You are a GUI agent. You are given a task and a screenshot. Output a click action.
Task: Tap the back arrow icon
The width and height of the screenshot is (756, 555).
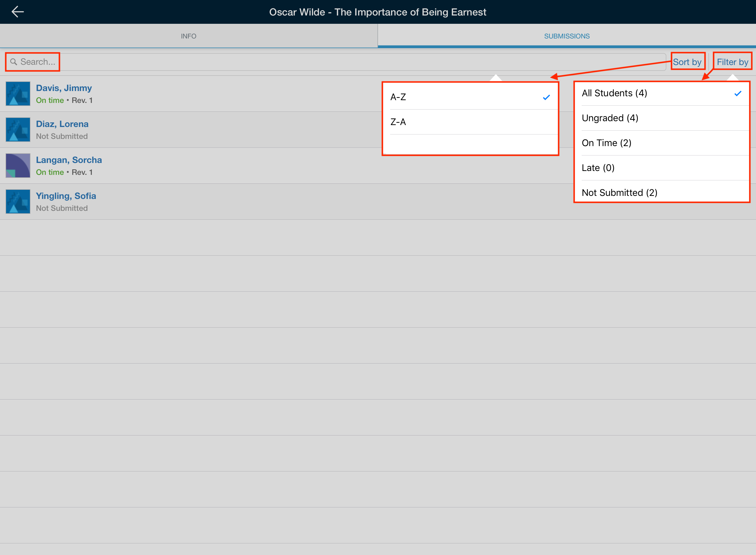tap(17, 12)
